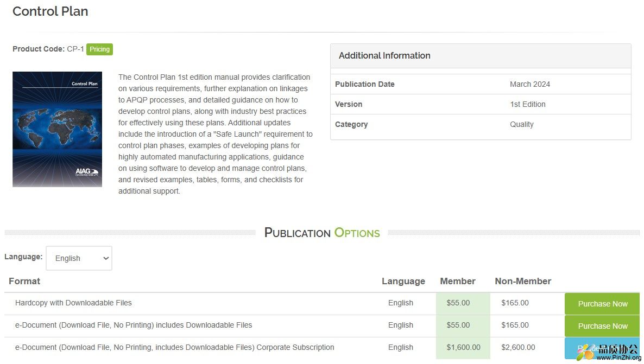Click the $2,600.00 non-member price

tap(518, 347)
